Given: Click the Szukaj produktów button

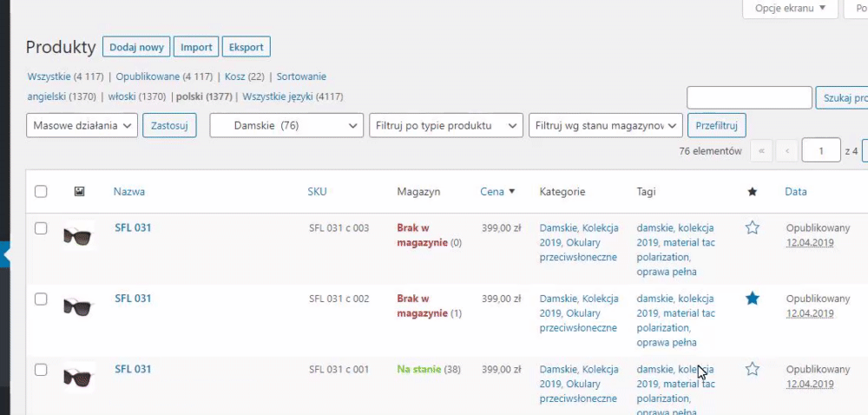Looking at the screenshot, I should pos(842,98).
